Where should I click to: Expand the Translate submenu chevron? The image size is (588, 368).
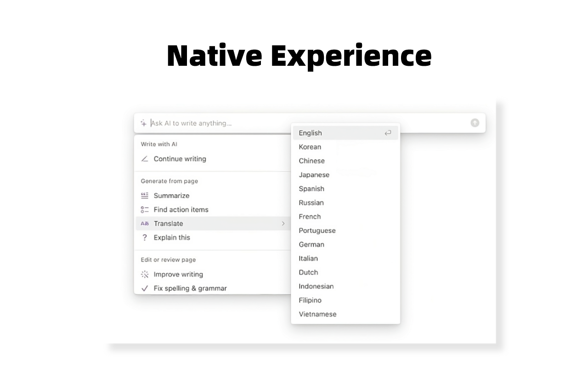(x=284, y=223)
